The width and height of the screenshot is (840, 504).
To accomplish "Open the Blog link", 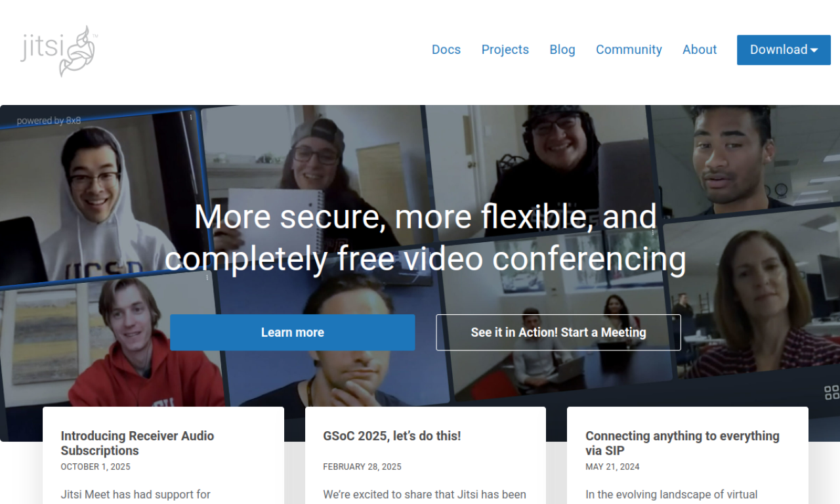I will 562,50.
